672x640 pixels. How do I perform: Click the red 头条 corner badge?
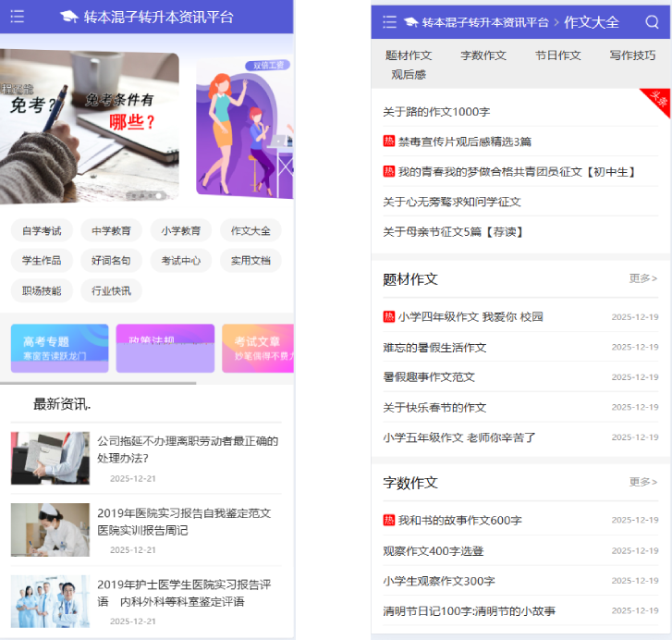657,101
